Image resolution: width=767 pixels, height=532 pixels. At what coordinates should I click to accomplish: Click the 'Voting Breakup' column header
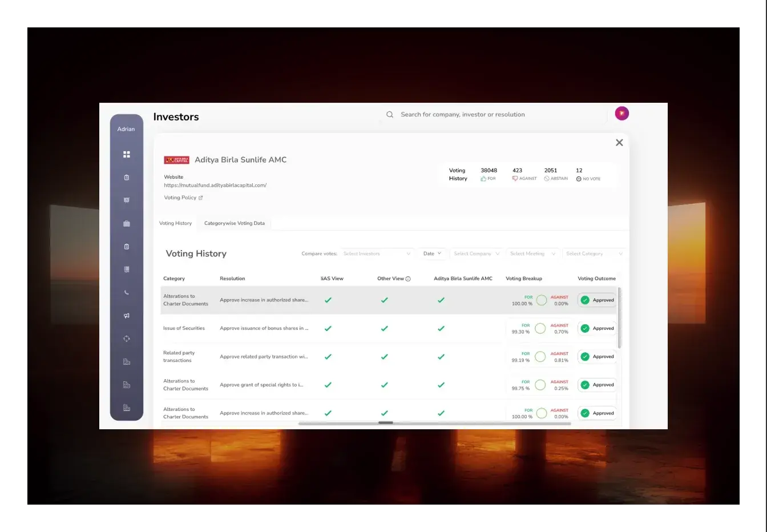coord(524,279)
